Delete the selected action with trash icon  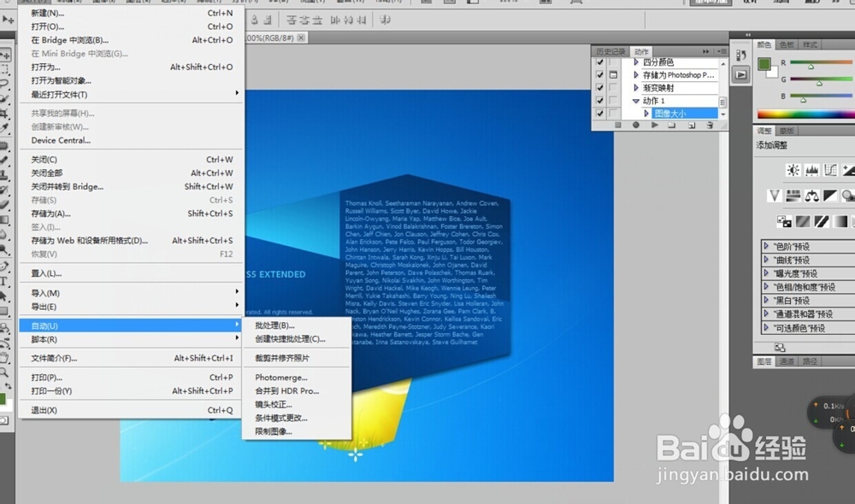(710, 125)
